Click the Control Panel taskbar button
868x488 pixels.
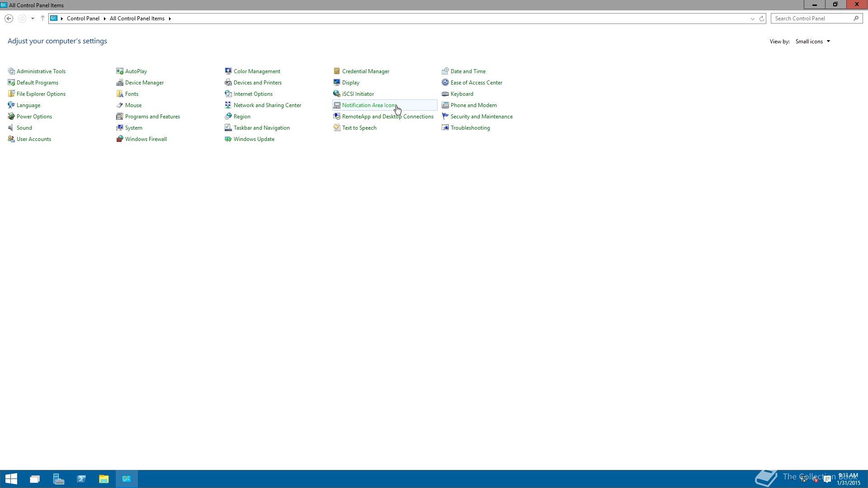[x=127, y=479]
